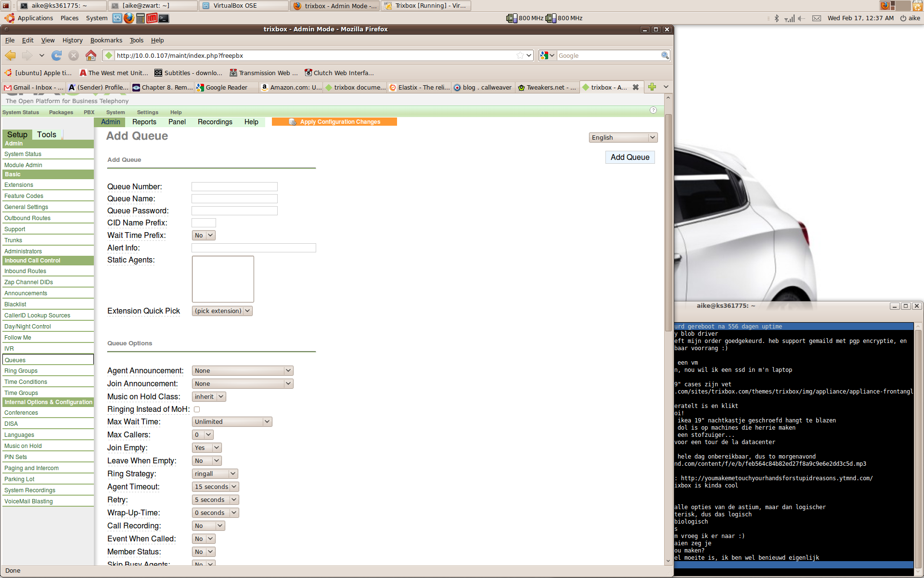
Task: Click the Add Queue button on the right
Action: (x=630, y=158)
